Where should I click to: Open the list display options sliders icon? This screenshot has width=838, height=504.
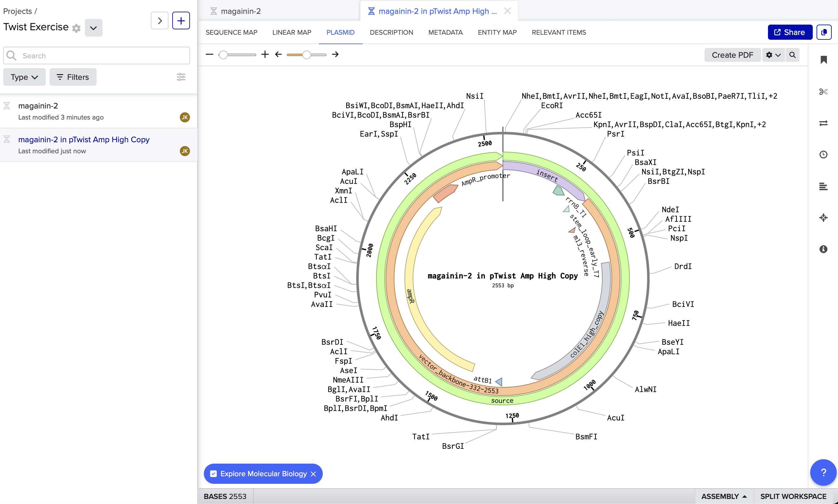tap(181, 77)
